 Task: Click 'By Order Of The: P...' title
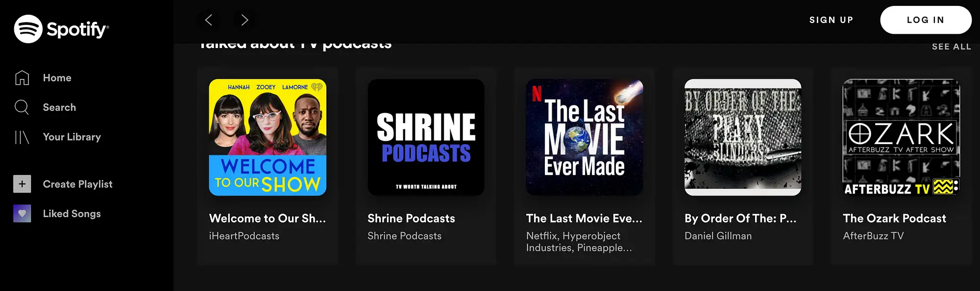(740, 218)
